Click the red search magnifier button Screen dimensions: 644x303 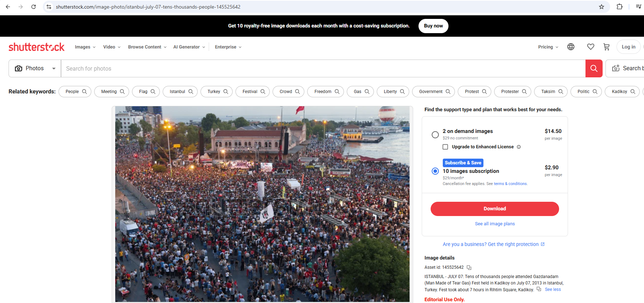(594, 68)
